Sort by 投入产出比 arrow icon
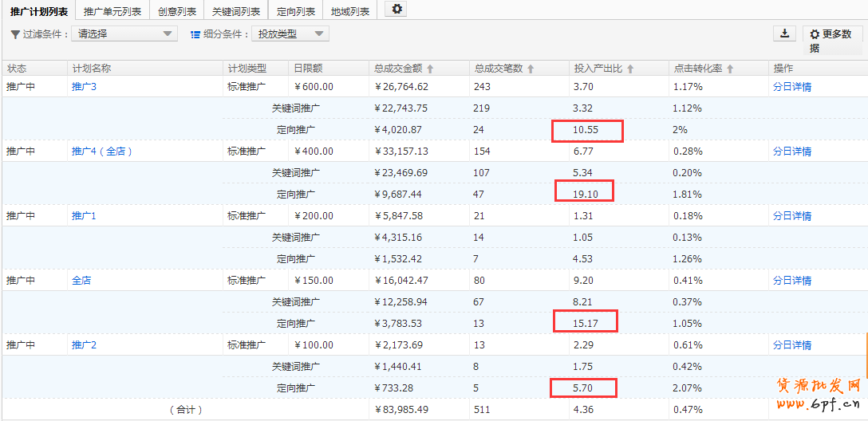 click(x=630, y=69)
